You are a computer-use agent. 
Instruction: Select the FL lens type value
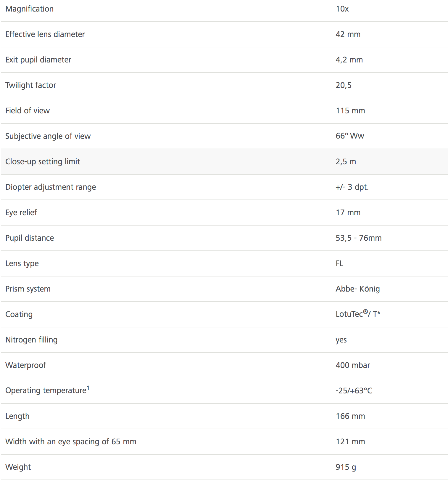339,263
